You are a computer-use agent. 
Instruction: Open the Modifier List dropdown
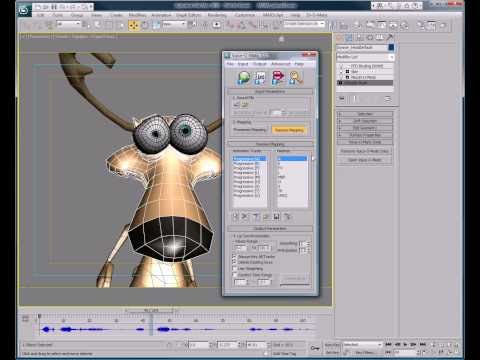tap(365, 57)
